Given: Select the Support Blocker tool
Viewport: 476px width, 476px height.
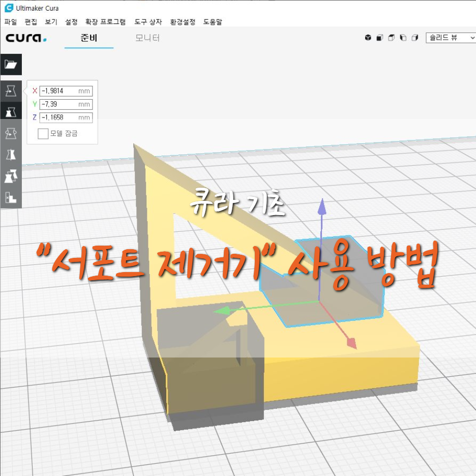Looking at the screenshot, I should pyautogui.click(x=11, y=197).
